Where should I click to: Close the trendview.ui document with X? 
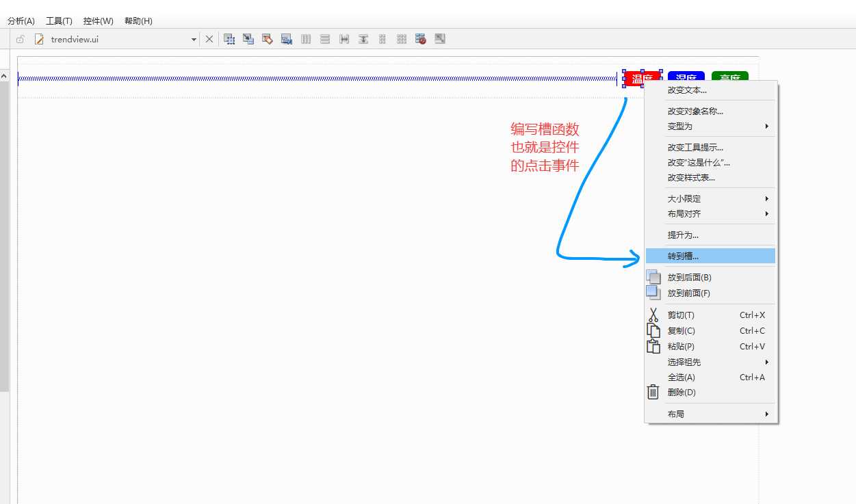coord(209,39)
